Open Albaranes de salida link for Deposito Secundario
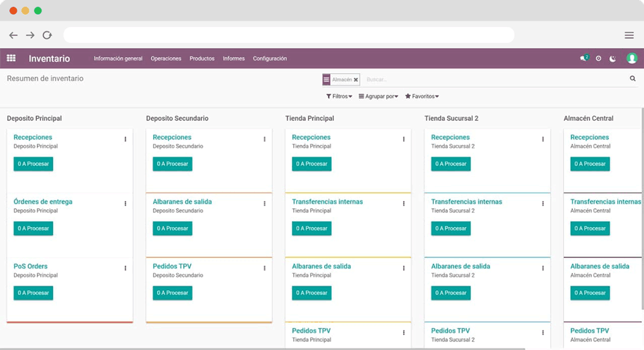644x350 pixels. point(182,202)
